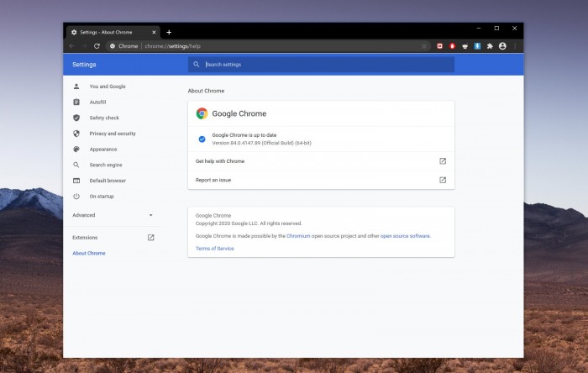
Task: Open the Chrome three-dot menu
Action: click(515, 46)
